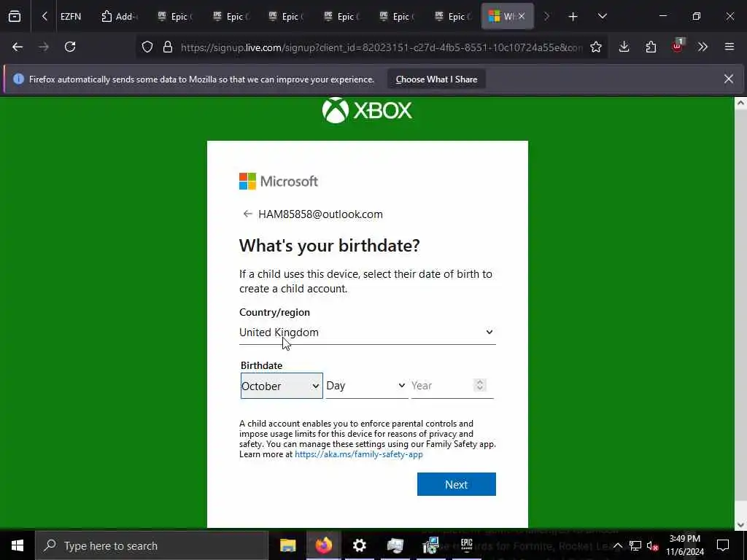Screen dimensions: 747x560
Task: Open the Extensions puzzle icon
Action: coord(651,47)
